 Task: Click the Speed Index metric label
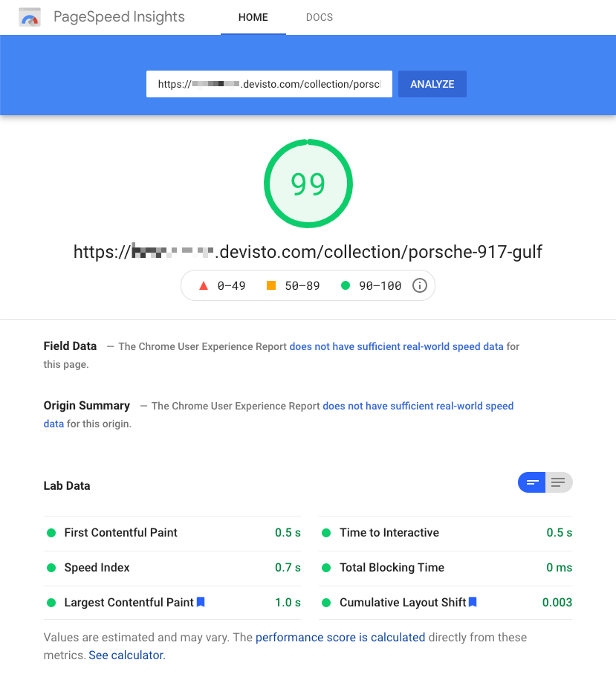pyautogui.click(x=97, y=568)
